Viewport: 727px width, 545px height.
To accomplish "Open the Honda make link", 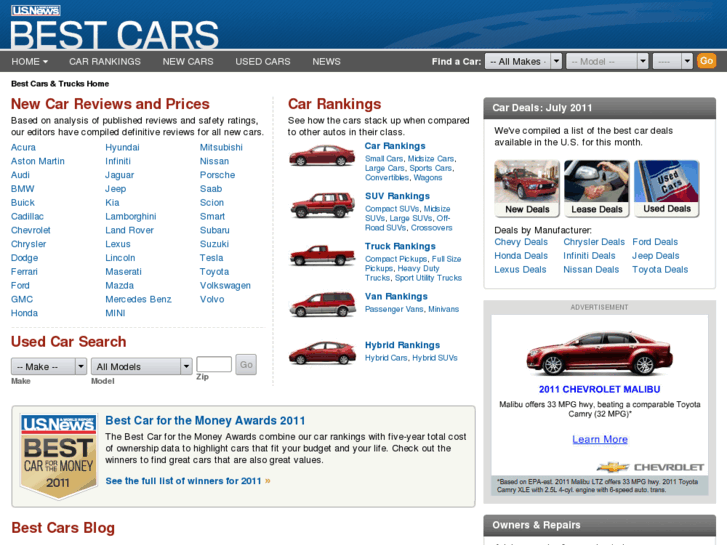I will (x=24, y=313).
